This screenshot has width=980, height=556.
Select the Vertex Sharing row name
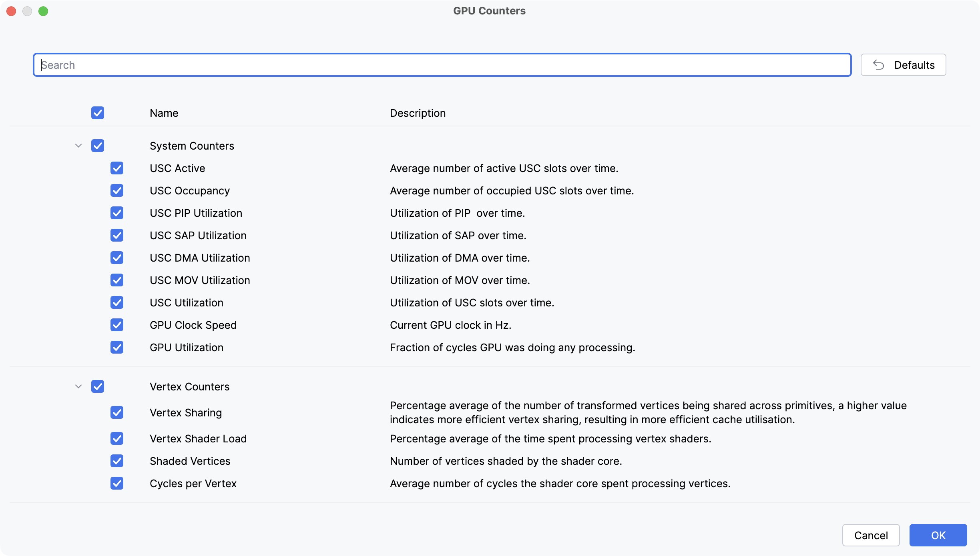pos(186,413)
